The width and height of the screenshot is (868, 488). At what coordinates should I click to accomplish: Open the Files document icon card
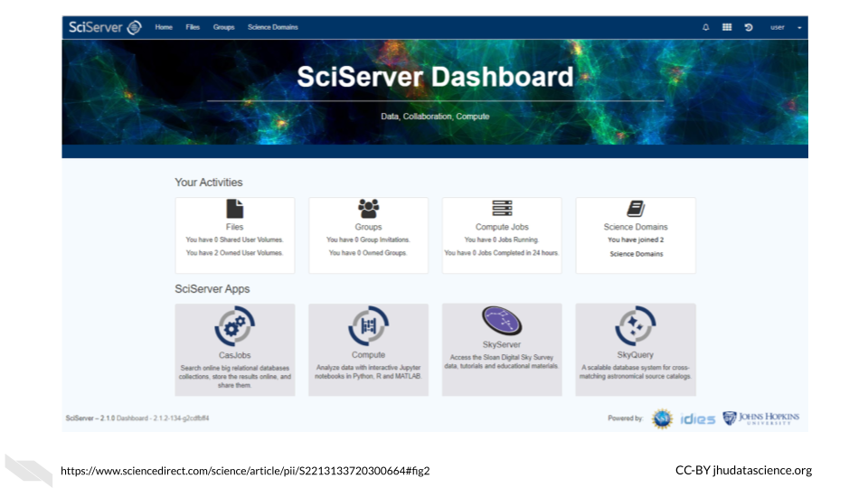coord(235,209)
